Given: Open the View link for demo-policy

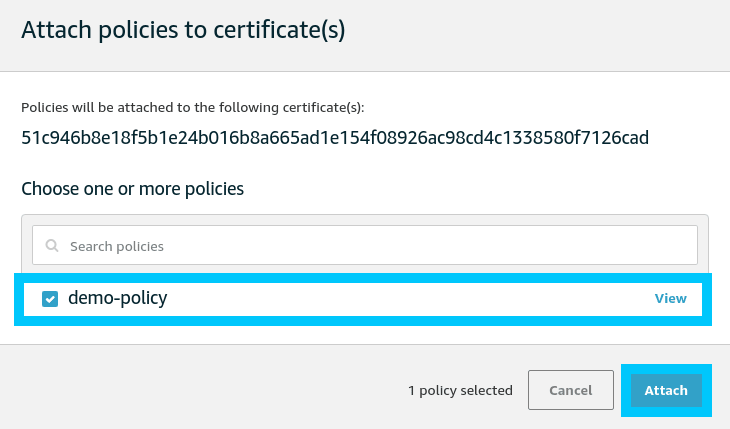Looking at the screenshot, I should click(x=670, y=299).
